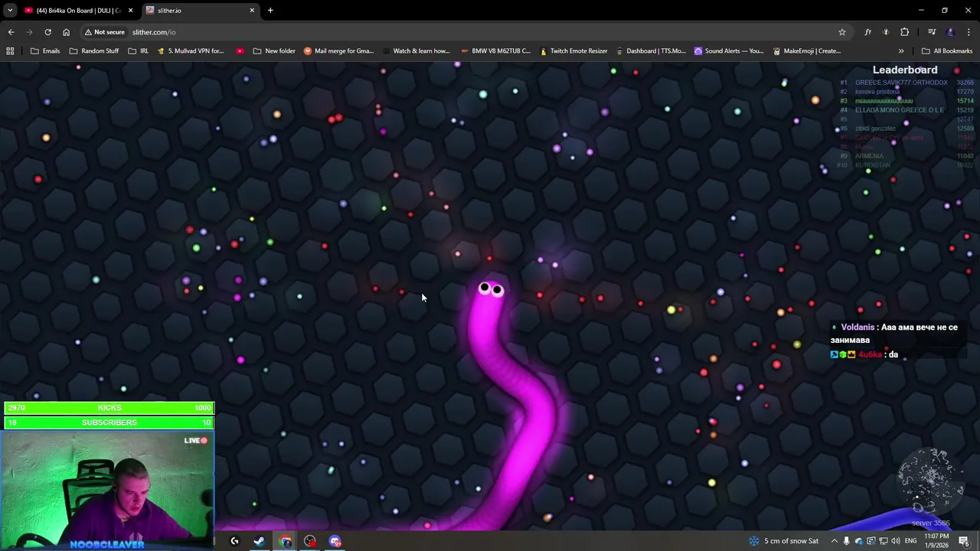Screen dimensions: 980x551
Task: Click leaderboard entry 'zibidi gonzalez'
Action: pyautogui.click(x=875, y=129)
